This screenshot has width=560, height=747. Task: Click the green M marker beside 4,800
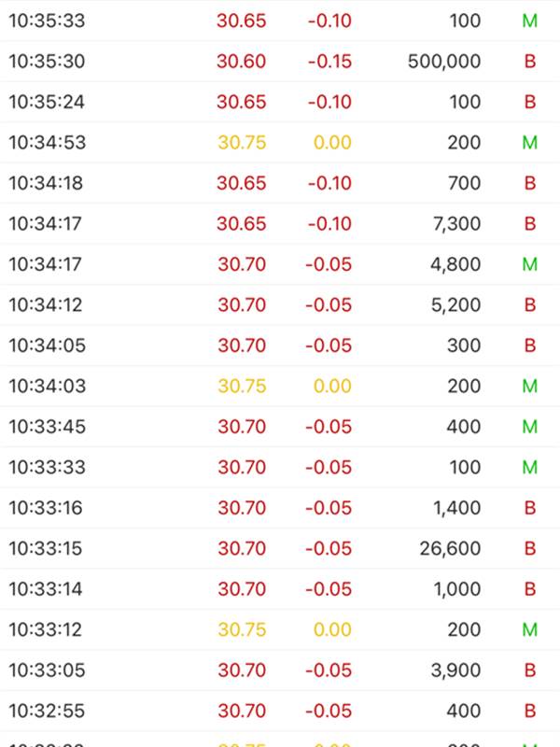(530, 264)
